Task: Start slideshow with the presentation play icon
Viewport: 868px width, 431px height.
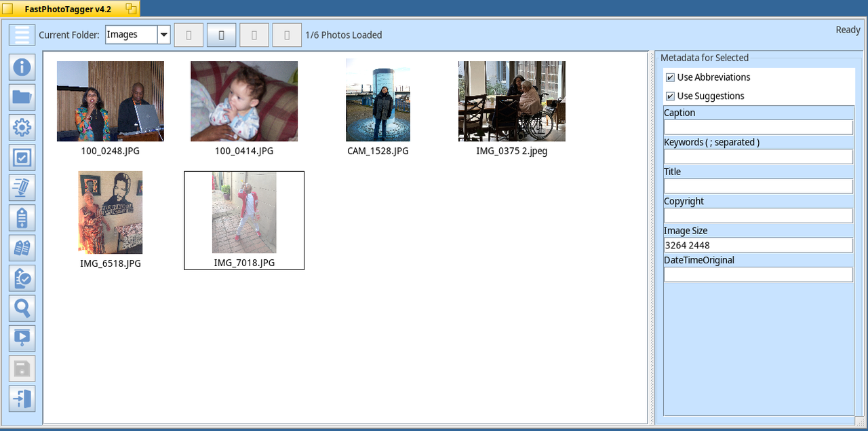Action: pyautogui.click(x=22, y=338)
